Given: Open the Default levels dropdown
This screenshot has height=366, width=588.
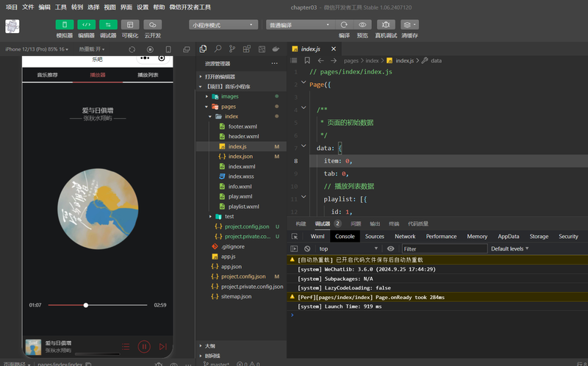Looking at the screenshot, I should pos(509,248).
